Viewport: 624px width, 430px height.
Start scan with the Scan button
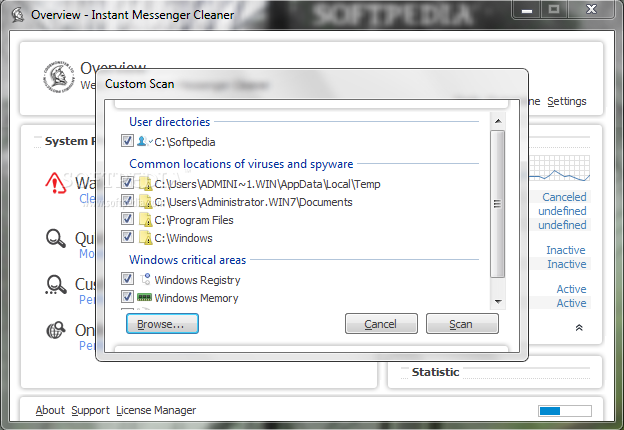[x=462, y=324]
